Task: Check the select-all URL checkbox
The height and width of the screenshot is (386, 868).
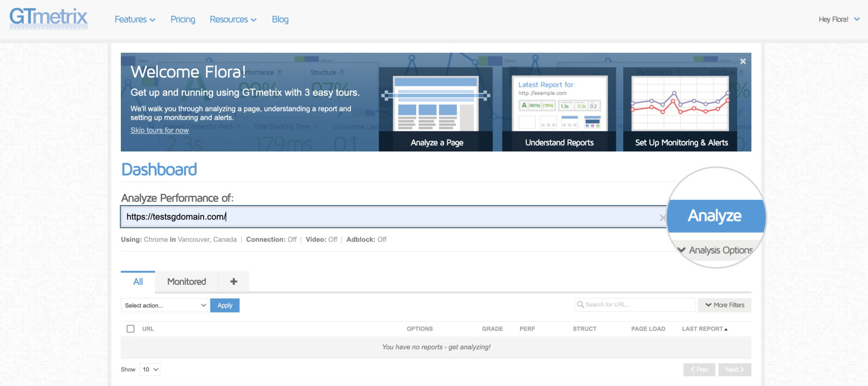Action: (x=131, y=329)
